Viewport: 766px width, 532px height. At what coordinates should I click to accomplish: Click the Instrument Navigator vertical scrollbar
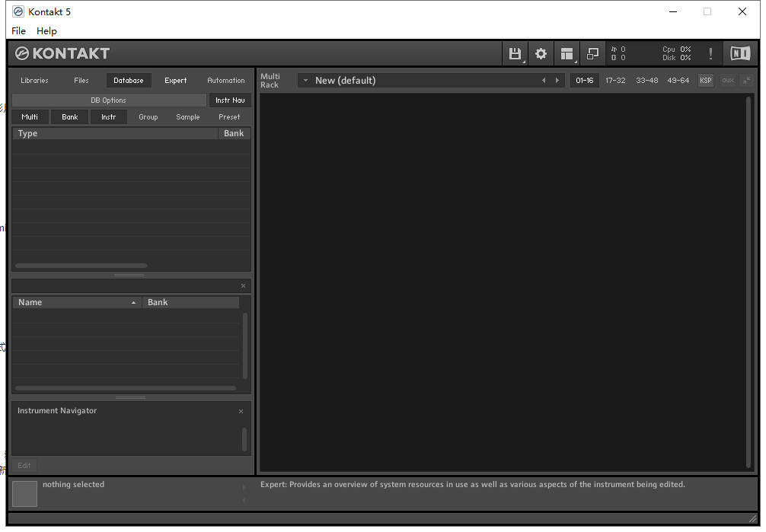[x=244, y=440]
